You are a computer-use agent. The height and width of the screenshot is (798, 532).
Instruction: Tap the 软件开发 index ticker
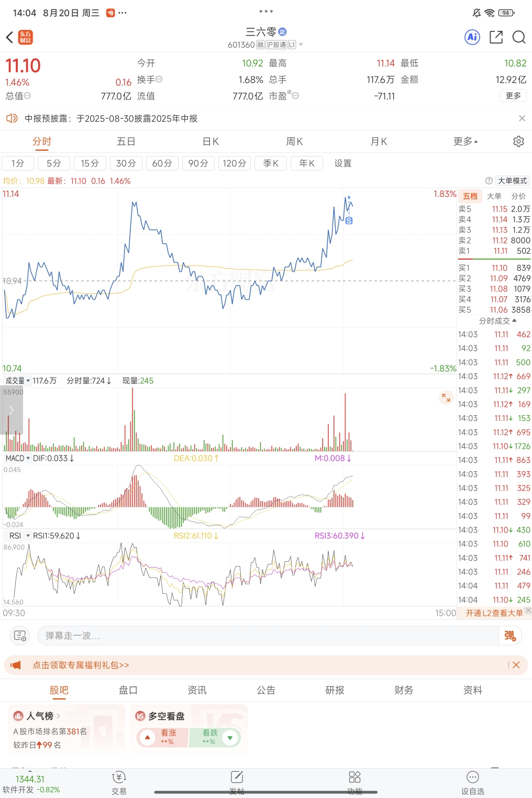(31, 784)
